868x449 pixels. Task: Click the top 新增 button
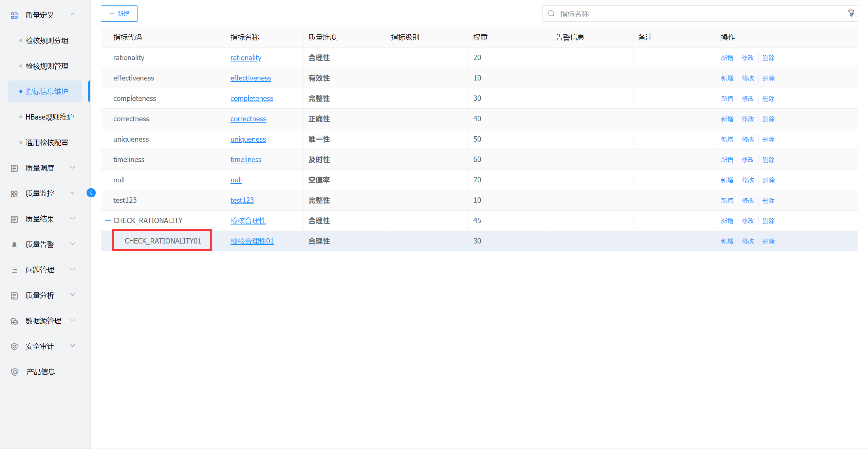[x=119, y=14]
